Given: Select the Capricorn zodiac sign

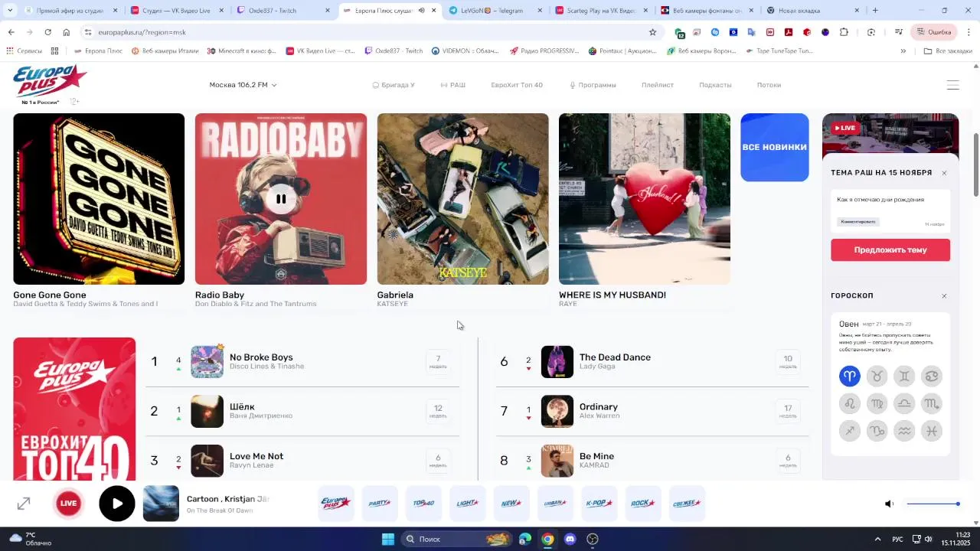Looking at the screenshot, I should pyautogui.click(x=877, y=431).
